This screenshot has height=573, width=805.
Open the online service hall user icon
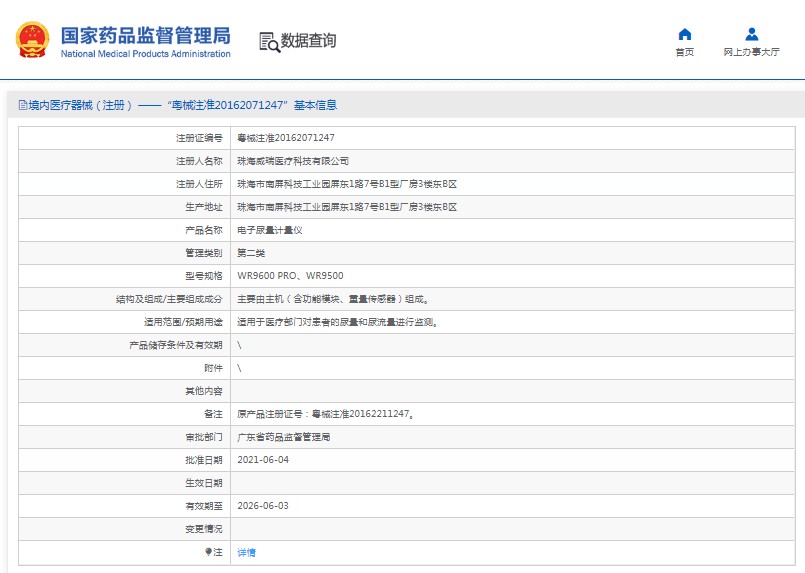(x=752, y=34)
